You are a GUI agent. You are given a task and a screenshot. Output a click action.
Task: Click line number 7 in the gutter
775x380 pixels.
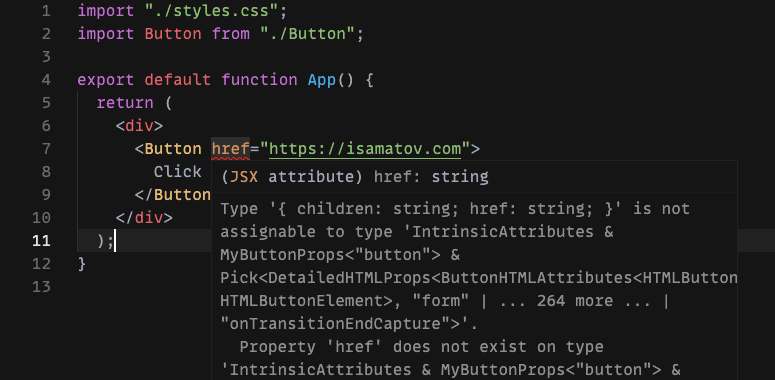(46, 149)
